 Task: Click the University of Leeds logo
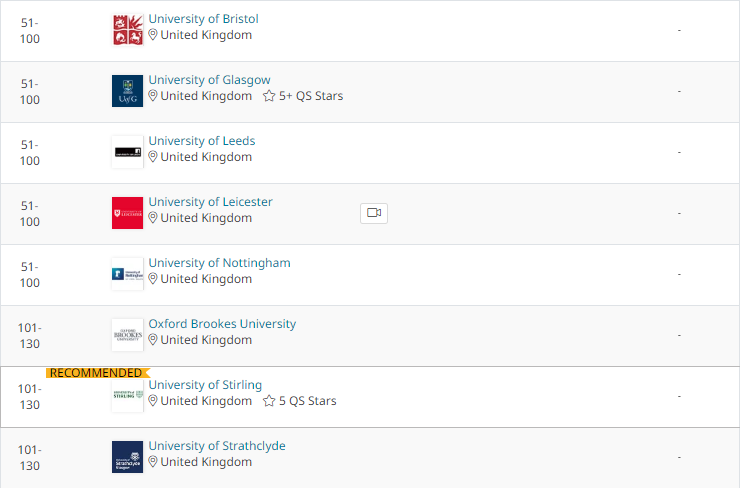point(127,152)
